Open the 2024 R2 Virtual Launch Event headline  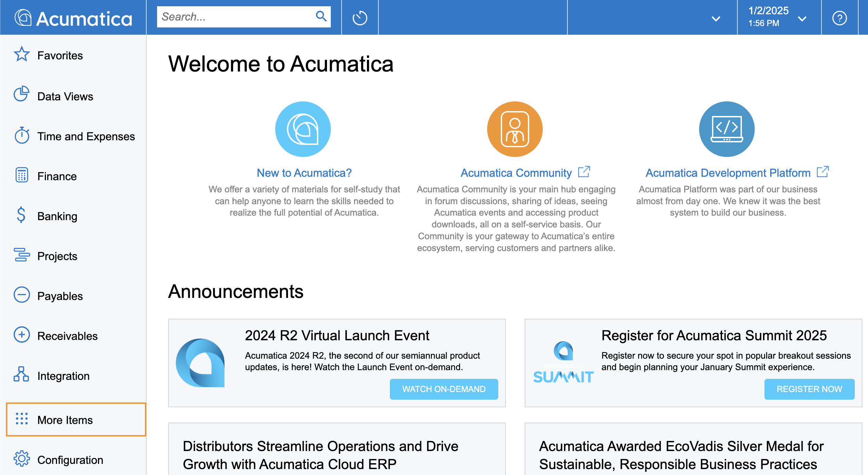[x=337, y=335]
